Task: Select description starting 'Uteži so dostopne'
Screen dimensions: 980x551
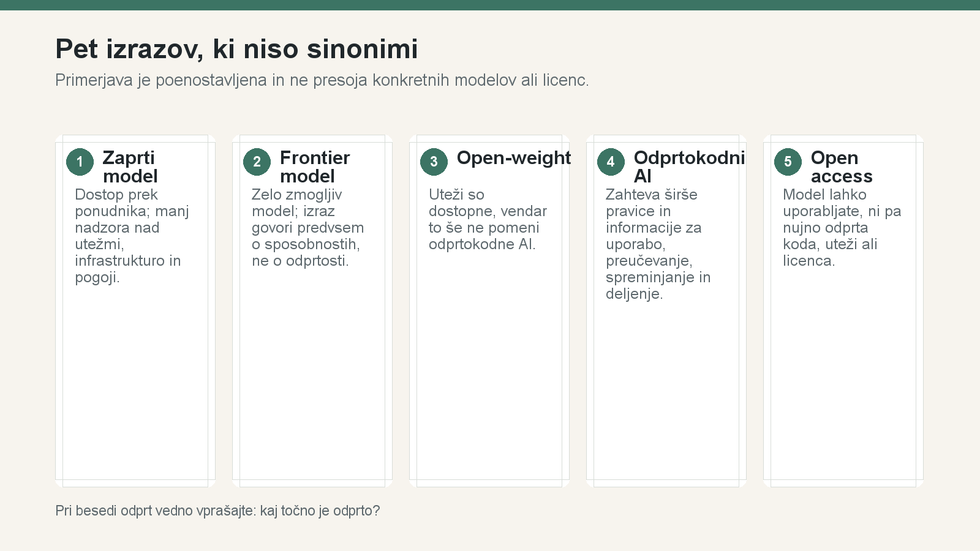Action: tap(488, 219)
